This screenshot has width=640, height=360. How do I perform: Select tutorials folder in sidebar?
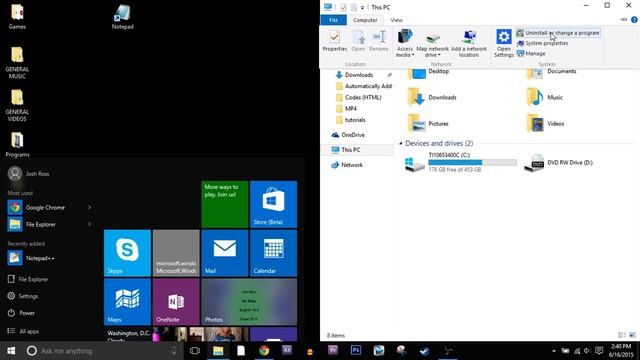pyautogui.click(x=351, y=120)
